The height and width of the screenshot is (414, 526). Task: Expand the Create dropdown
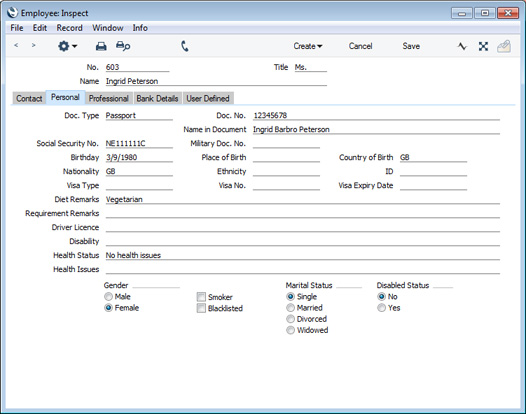click(308, 46)
